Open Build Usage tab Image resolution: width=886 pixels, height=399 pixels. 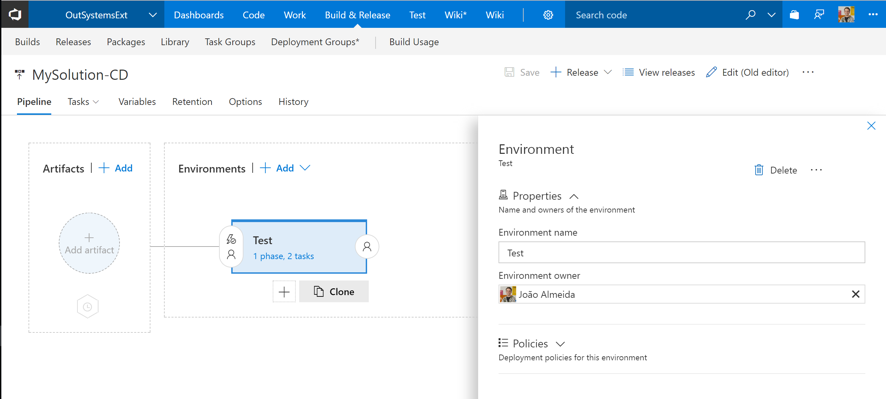(x=414, y=42)
